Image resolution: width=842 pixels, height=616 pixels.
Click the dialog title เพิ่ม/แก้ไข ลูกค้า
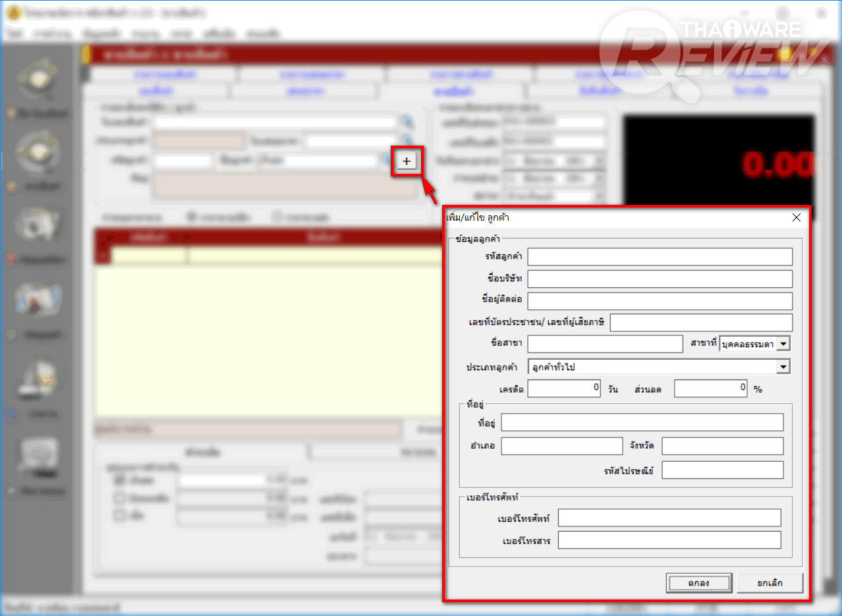pyautogui.click(x=478, y=217)
